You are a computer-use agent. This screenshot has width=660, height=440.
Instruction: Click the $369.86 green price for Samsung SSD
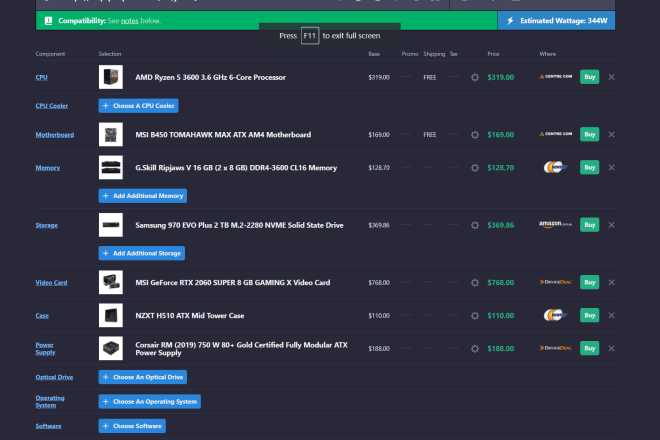pyautogui.click(x=500, y=225)
